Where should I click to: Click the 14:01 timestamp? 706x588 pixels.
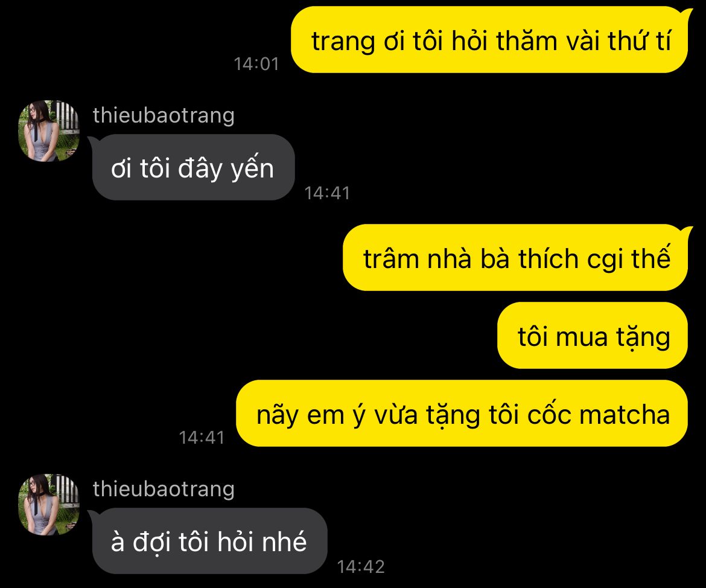(x=256, y=64)
